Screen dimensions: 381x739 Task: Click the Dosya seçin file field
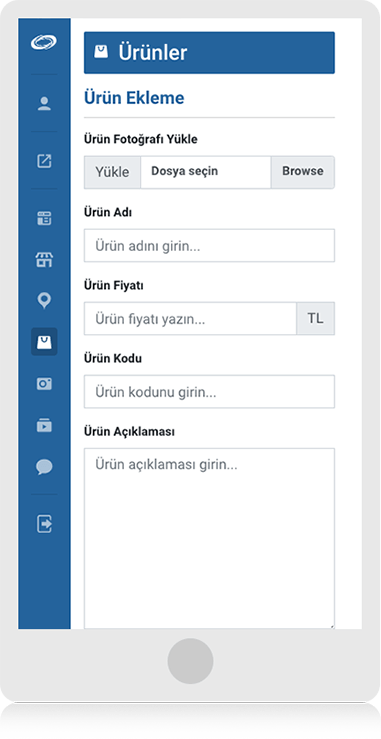(206, 172)
